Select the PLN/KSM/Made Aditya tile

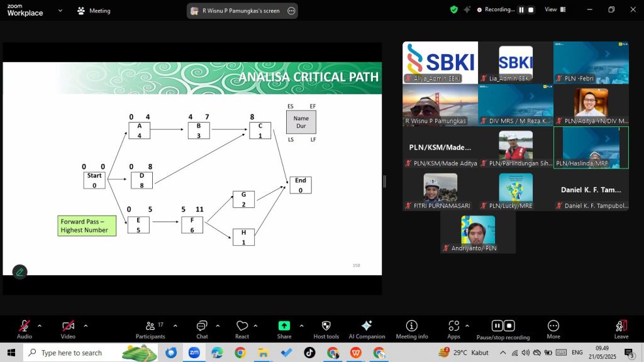tap(440, 148)
